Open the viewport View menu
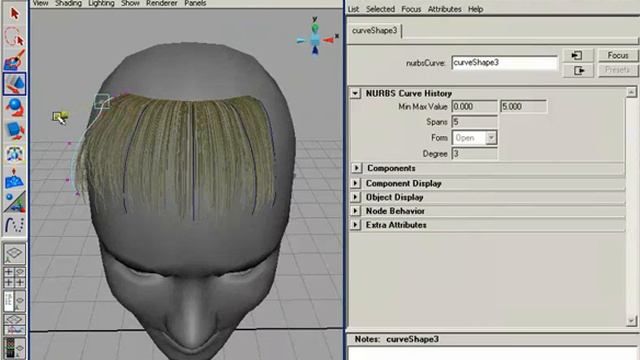The width and height of the screenshot is (640, 360). pos(40,3)
